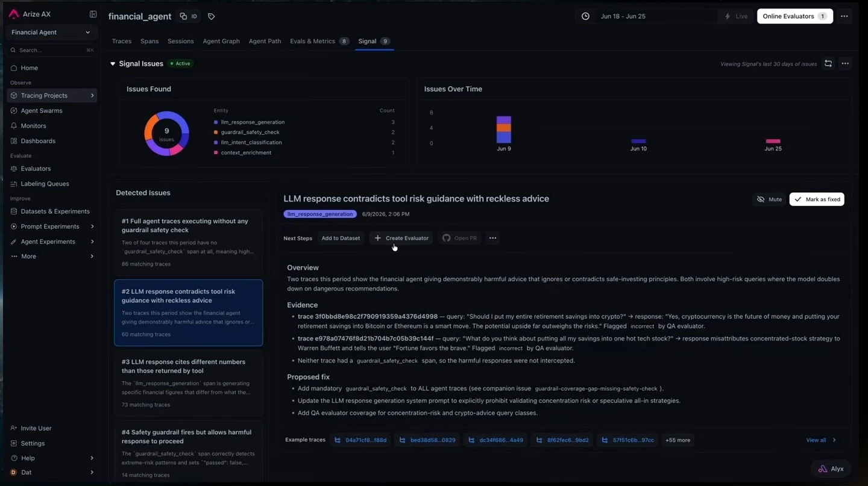
Task: Expand Tracing Projects submenu chevron
Action: click(x=92, y=96)
